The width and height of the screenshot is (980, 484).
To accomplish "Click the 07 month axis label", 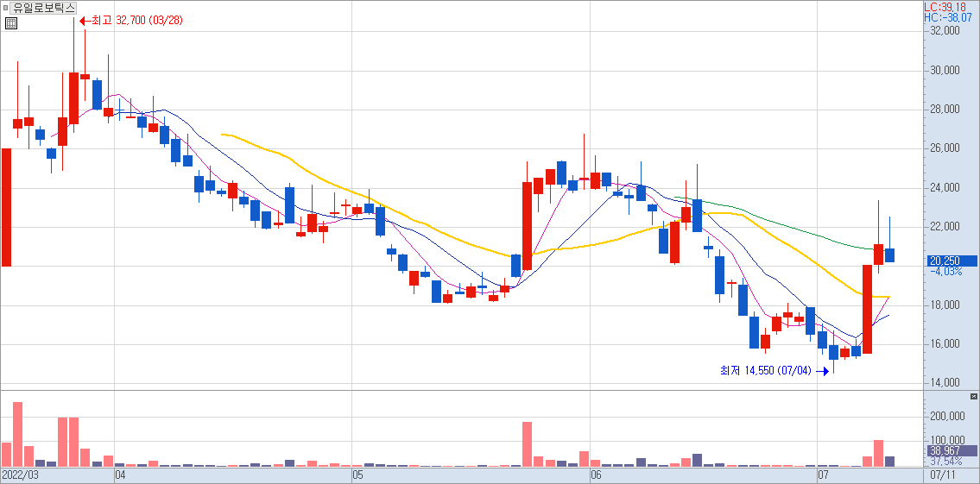I will [x=824, y=475].
